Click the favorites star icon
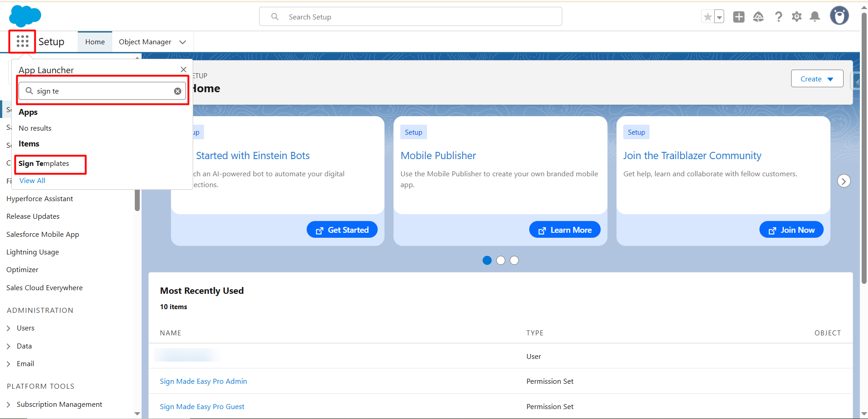This screenshot has width=868, height=419. [x=707, y=17]
